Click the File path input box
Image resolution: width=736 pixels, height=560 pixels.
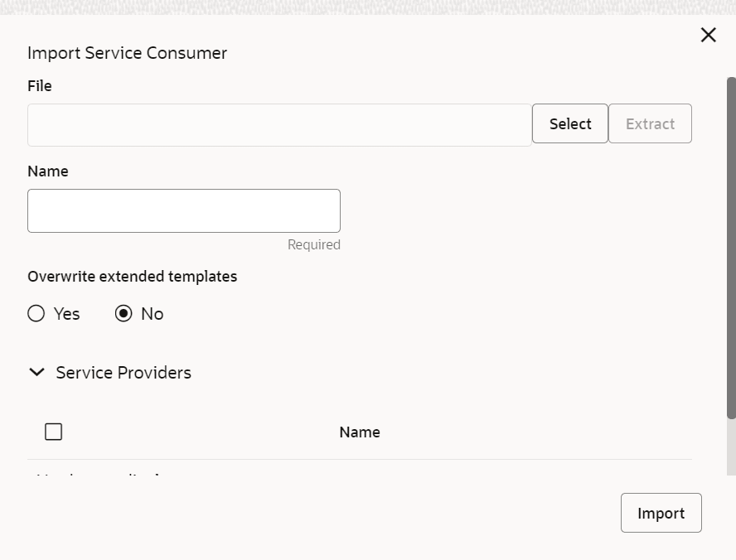point(279,125)
